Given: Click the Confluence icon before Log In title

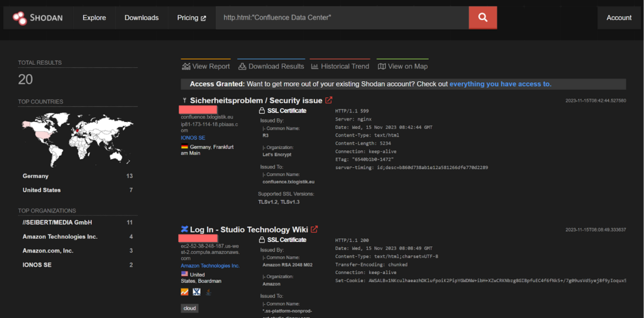Looking at the screenshot, I should pos(184,229).
